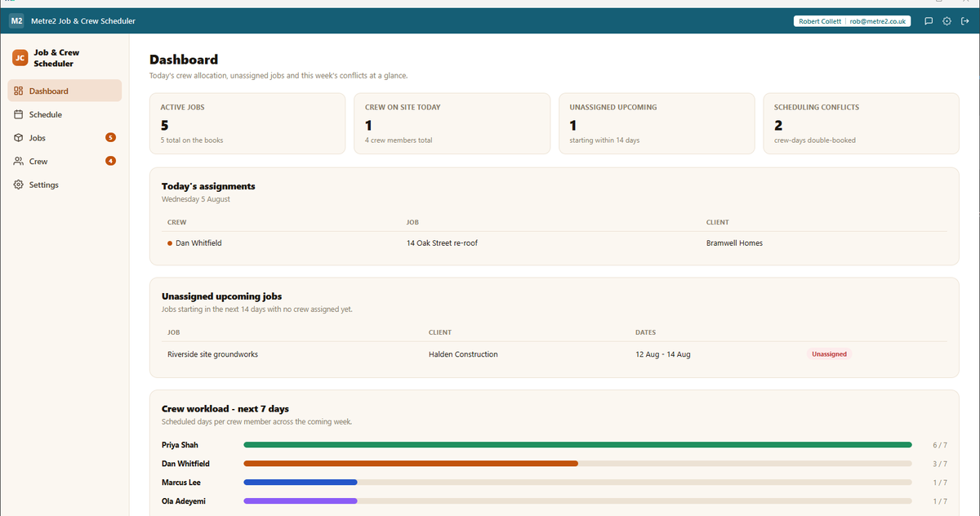Click the Dan Whitfield crew cell in assignments
Image resolution: width=980 pixels, height=516 pixels.
(198, 242)
